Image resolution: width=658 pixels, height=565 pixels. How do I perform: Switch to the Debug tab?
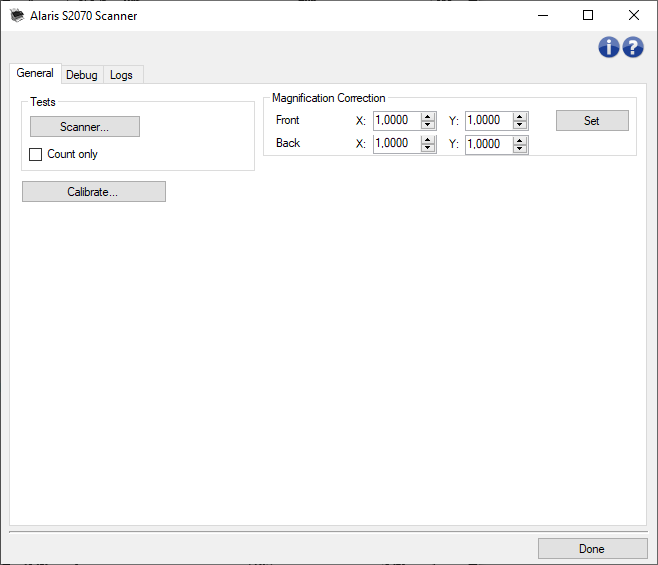pyautogui.click(x=82, y=75)
